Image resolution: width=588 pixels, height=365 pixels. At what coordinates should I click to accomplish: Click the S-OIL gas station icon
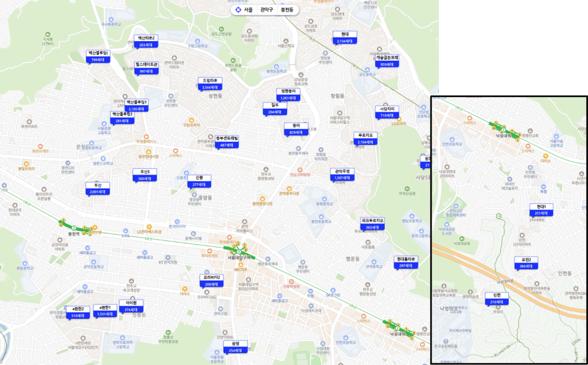[125, 230]
